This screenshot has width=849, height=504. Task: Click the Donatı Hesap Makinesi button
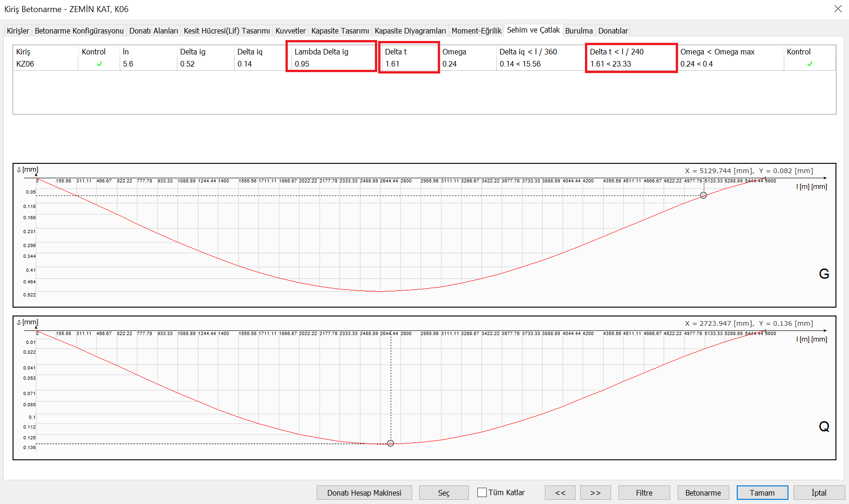tap(364, 493)
